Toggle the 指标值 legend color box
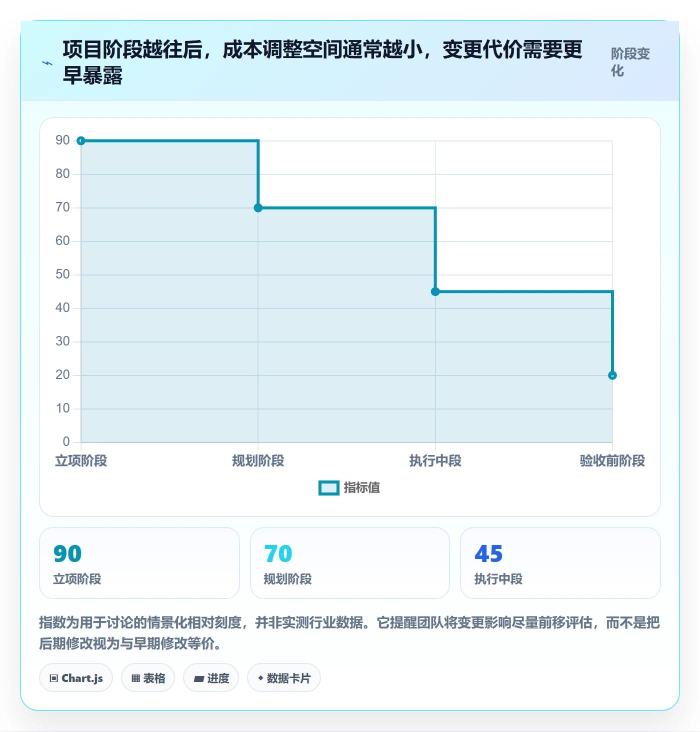 click(329, 488)
